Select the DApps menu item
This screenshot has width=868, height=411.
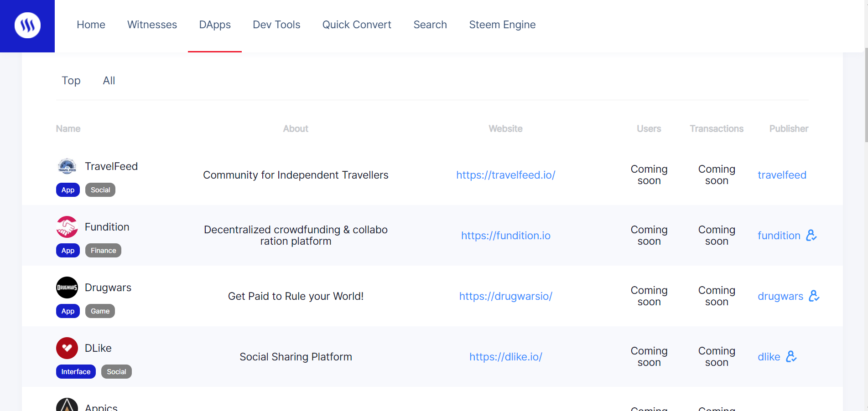click(215, 25)
